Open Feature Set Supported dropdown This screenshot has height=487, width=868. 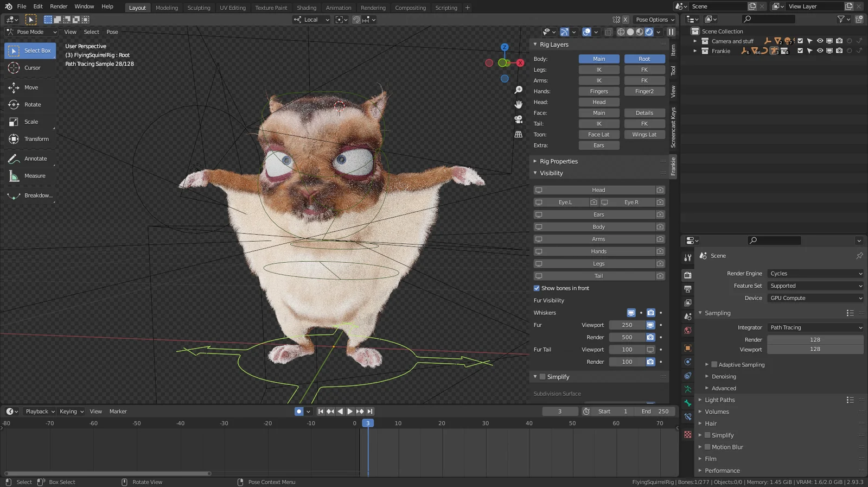coord(815,286)
